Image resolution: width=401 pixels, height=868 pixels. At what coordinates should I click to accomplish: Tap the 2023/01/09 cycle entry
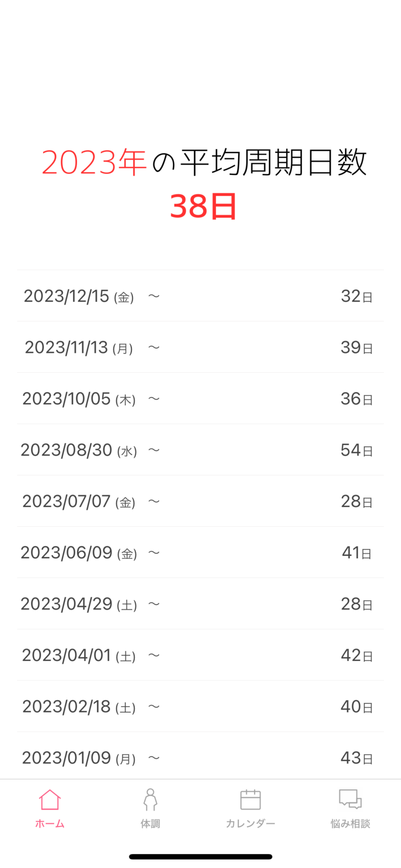click(x=200, y=758)
